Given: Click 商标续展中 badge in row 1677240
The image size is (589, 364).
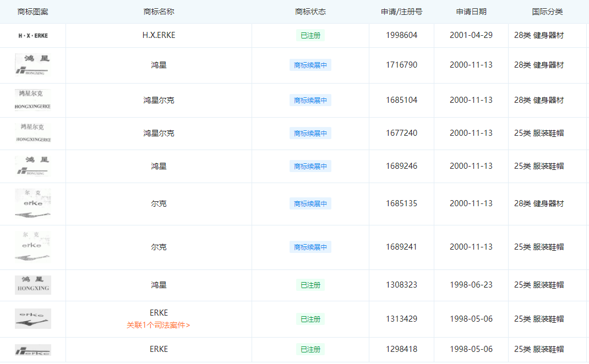Looking at the screenshot, I should tap(310, 133).
